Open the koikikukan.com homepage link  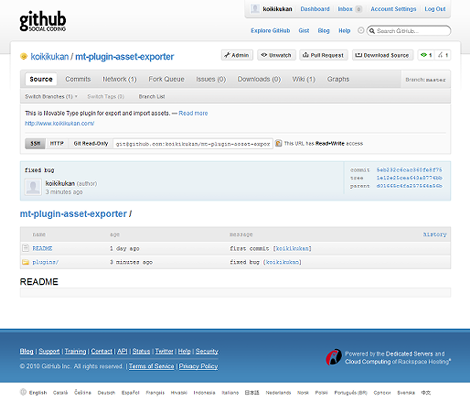pyautogui.click(x=59, y=123)
